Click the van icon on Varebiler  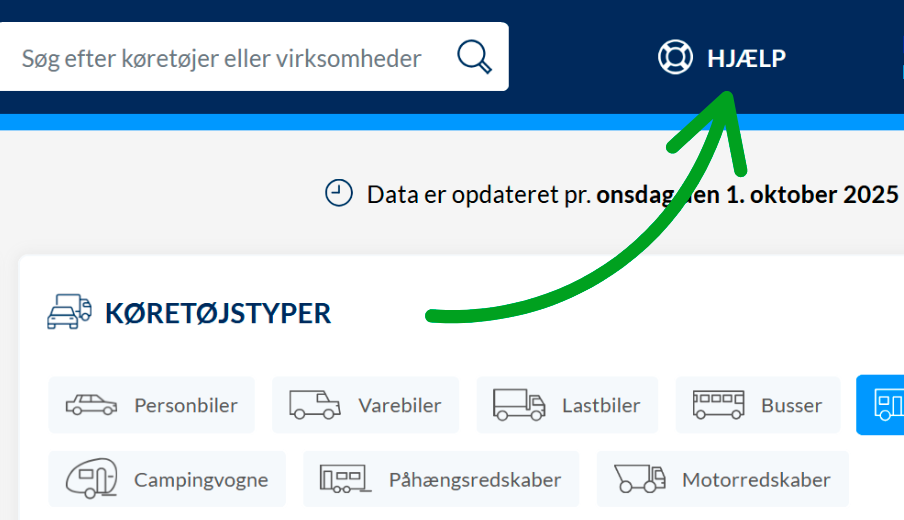pos(314,405)
